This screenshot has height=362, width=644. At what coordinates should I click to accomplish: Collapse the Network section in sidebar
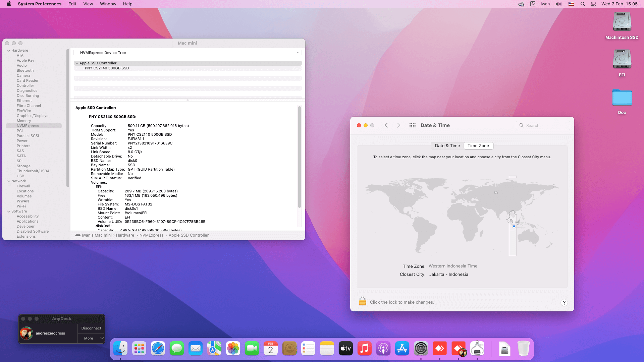[8, 181]
